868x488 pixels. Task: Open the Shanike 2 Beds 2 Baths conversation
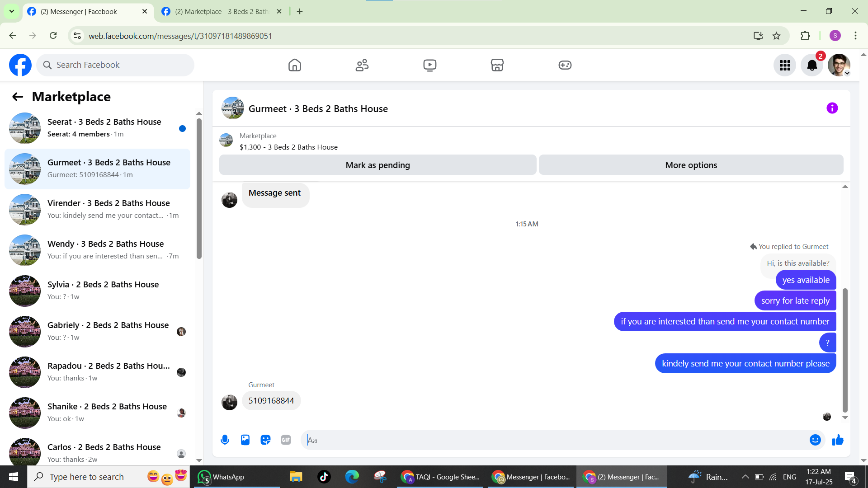point(97,413)
